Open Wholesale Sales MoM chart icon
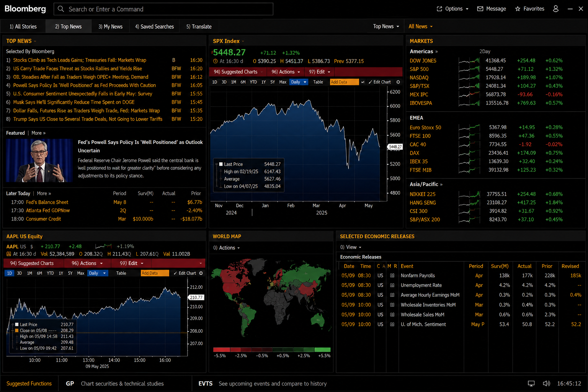588x392 pixels. [392, 315]
